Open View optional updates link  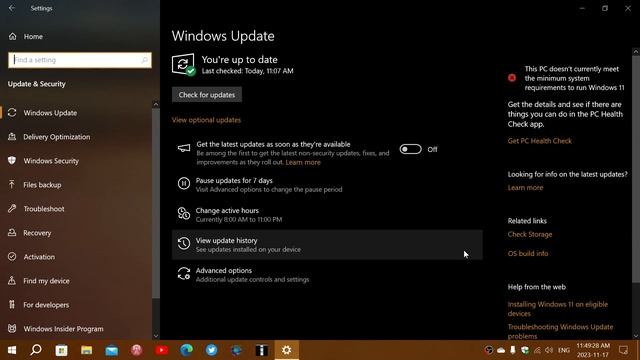pos(206,120)
